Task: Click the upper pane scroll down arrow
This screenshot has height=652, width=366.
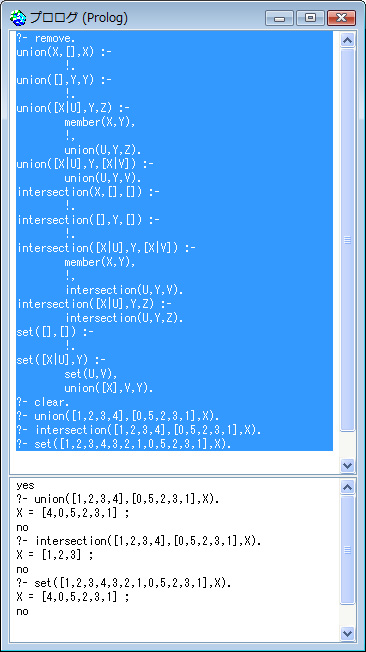Action: (347, 465)
